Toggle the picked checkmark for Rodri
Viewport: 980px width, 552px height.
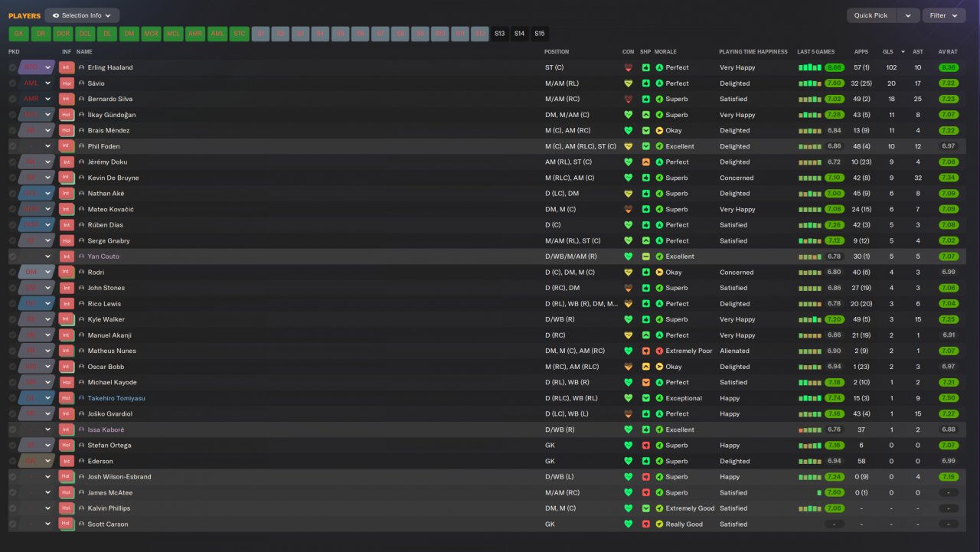point(12,273)
